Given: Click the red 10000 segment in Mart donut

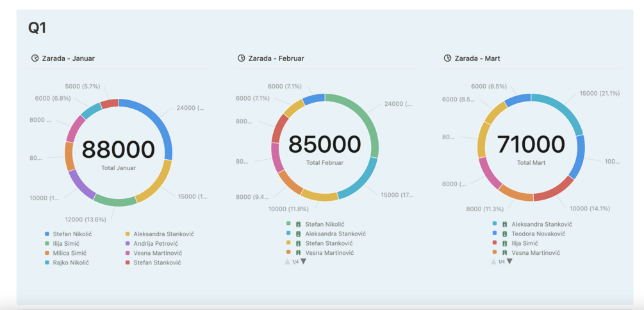Looking at the screenshot, I should tap(556, 191).
